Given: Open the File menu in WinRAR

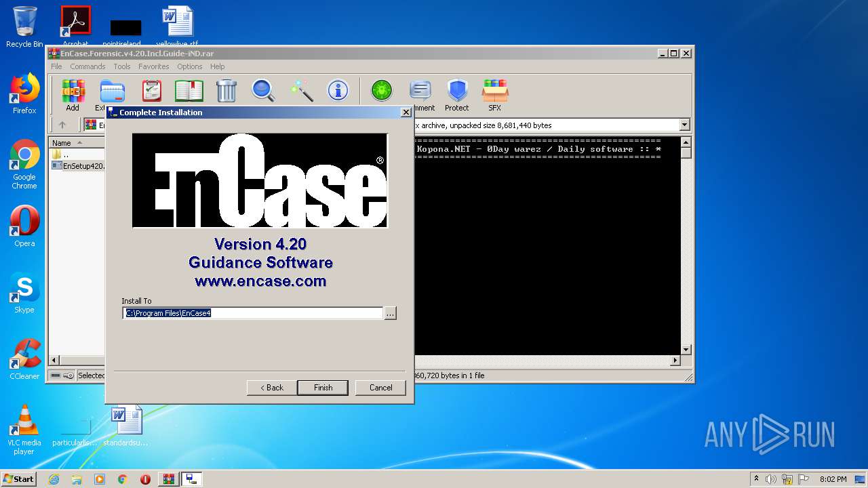Looking at the screenshot, I should tap(56, 66).
